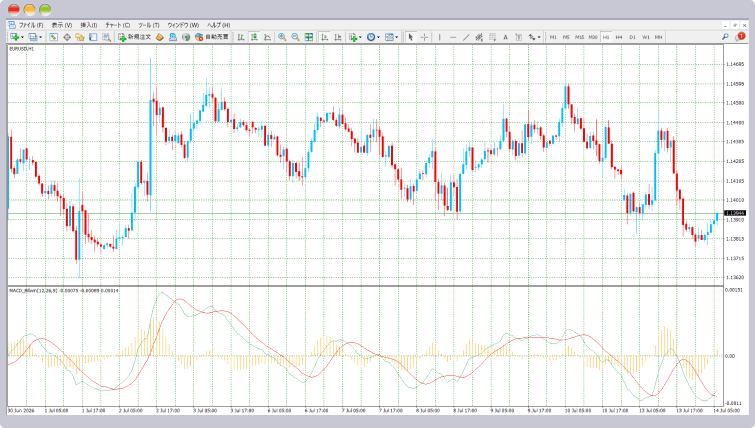Open the notifications icon with red badge
The width and height of the screenshot is (755, 428).
click(x=740, y=37)
